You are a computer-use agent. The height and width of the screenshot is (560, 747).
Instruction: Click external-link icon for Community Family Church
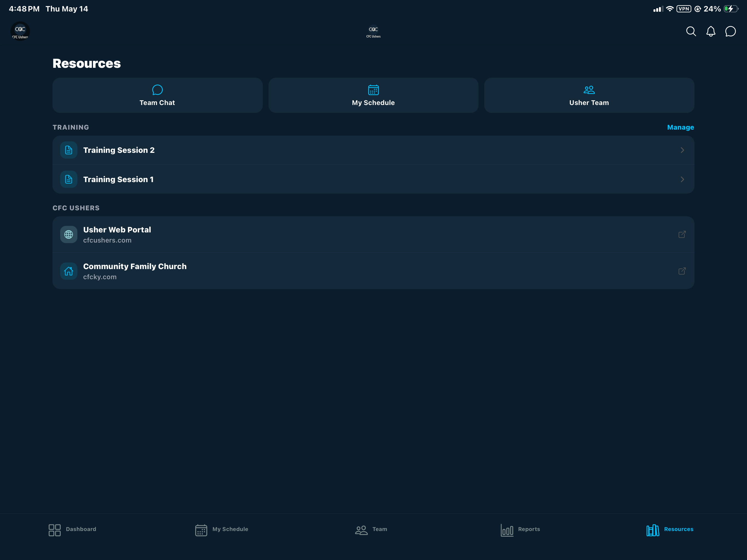coord(682,271)
